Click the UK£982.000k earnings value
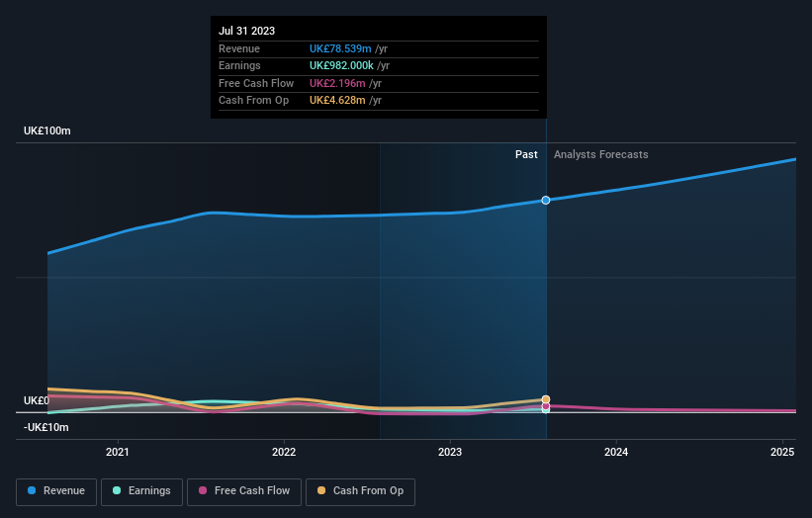 [x=341, y=65]
